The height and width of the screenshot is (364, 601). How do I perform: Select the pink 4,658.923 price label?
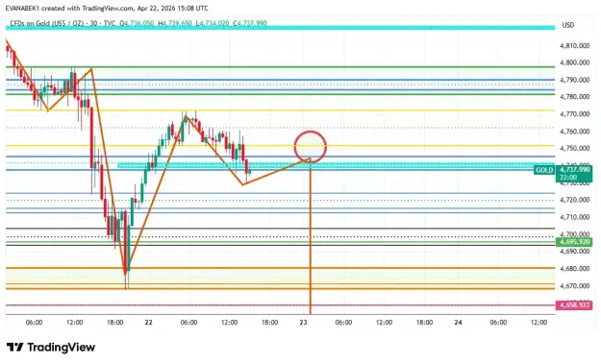tap(574, 305)
